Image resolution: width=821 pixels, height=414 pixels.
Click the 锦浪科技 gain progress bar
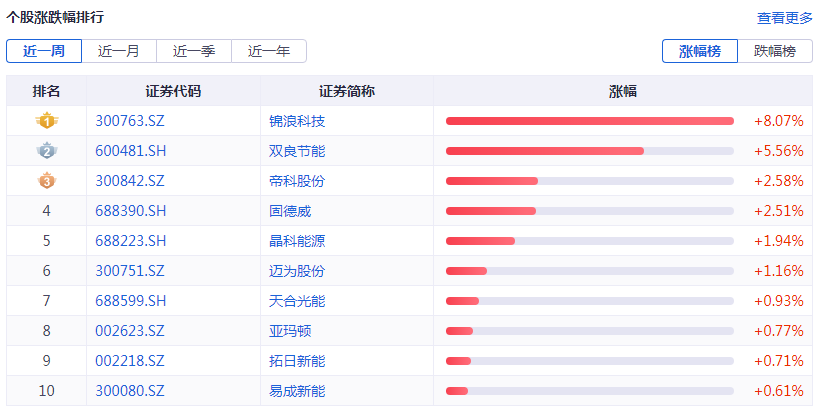(x=589, y=121)
